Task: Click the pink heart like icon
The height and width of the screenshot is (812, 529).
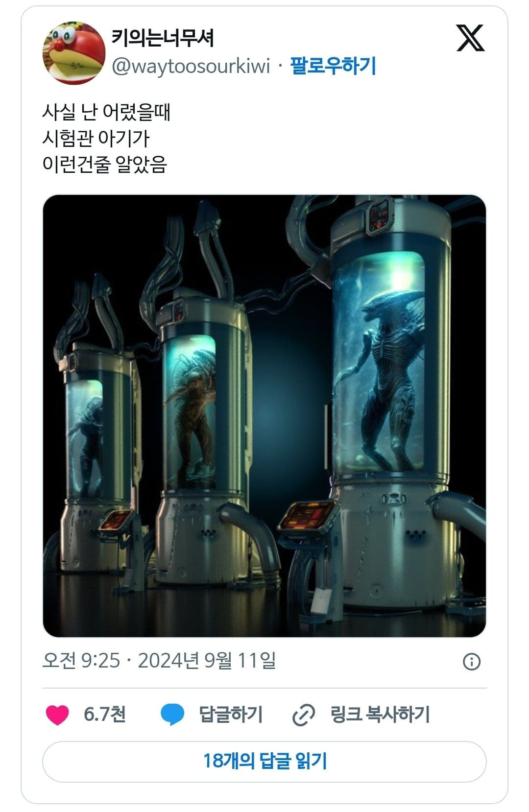Action: point(57,715)
